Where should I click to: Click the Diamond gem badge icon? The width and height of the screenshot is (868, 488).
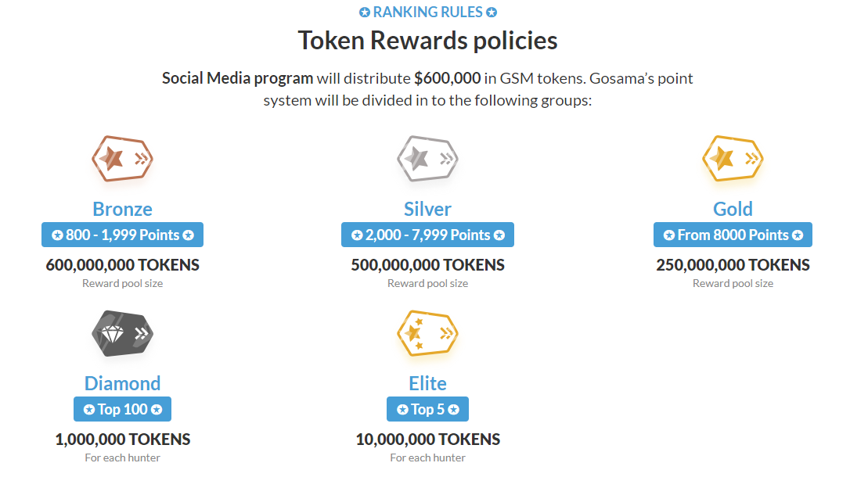[122, 333]
